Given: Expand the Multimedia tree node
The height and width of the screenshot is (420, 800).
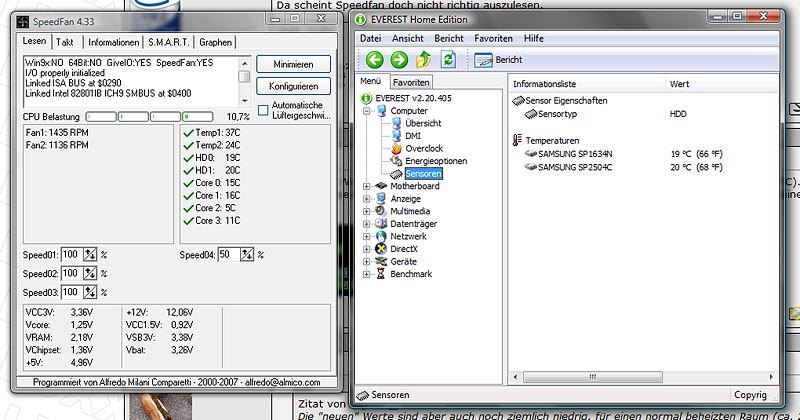Looking at the screenshot, I should point(366,211).
